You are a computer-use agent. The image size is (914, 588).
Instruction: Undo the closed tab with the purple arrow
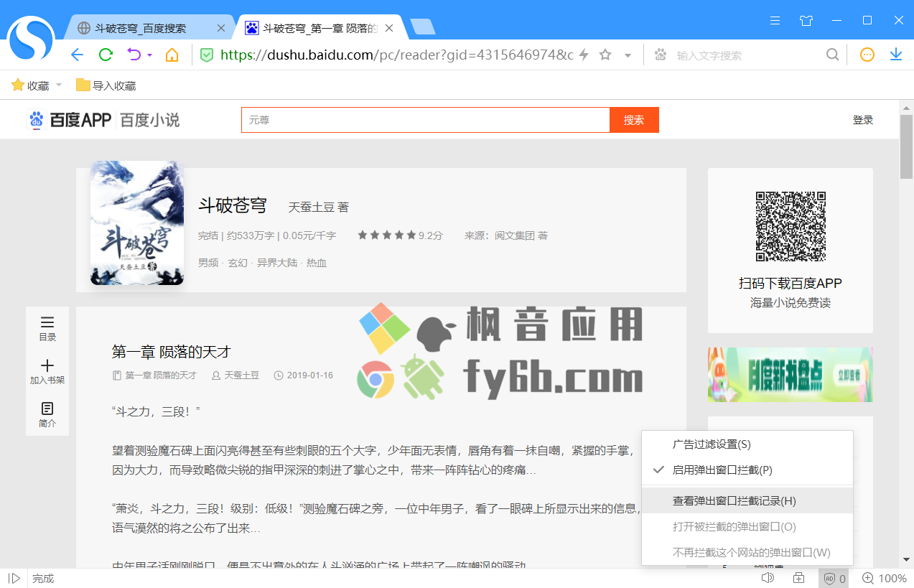pyautogui.click(x=134, y=55)
